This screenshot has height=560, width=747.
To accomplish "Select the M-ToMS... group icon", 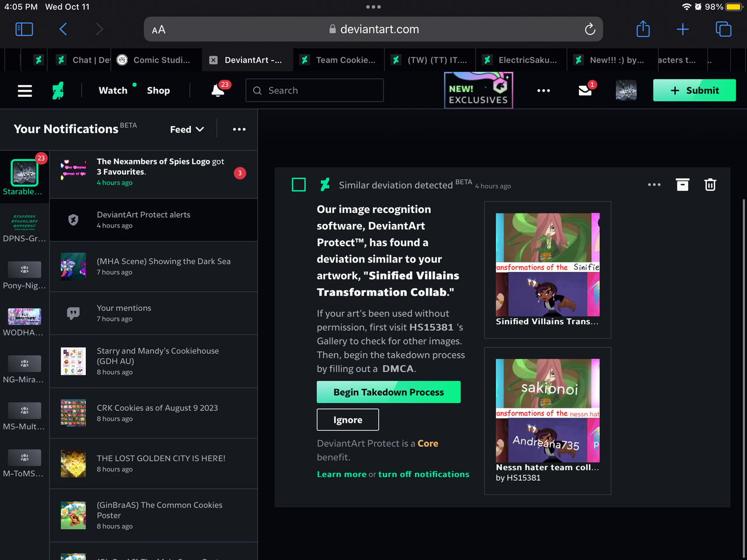I will pyautogui.click(x=25, y=458).
